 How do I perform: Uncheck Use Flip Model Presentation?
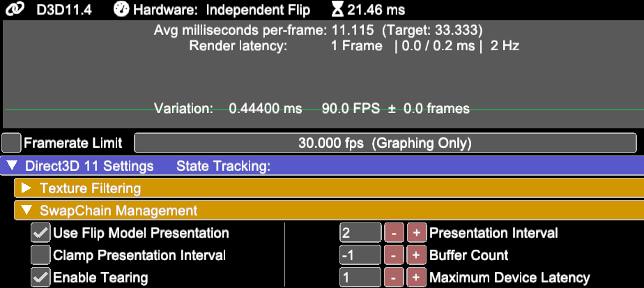coord(40,233)
